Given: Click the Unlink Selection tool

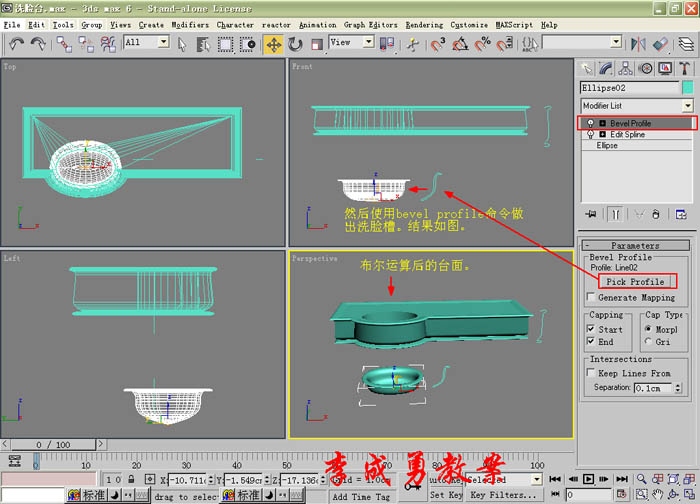Looking at the screenshot, I should click(x=86, y=44).
